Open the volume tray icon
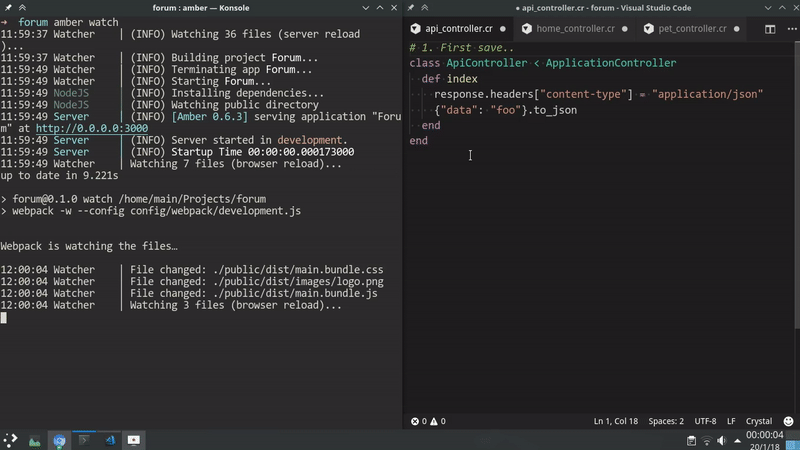Viewport: 800px width, 450px height. (721, 441)
